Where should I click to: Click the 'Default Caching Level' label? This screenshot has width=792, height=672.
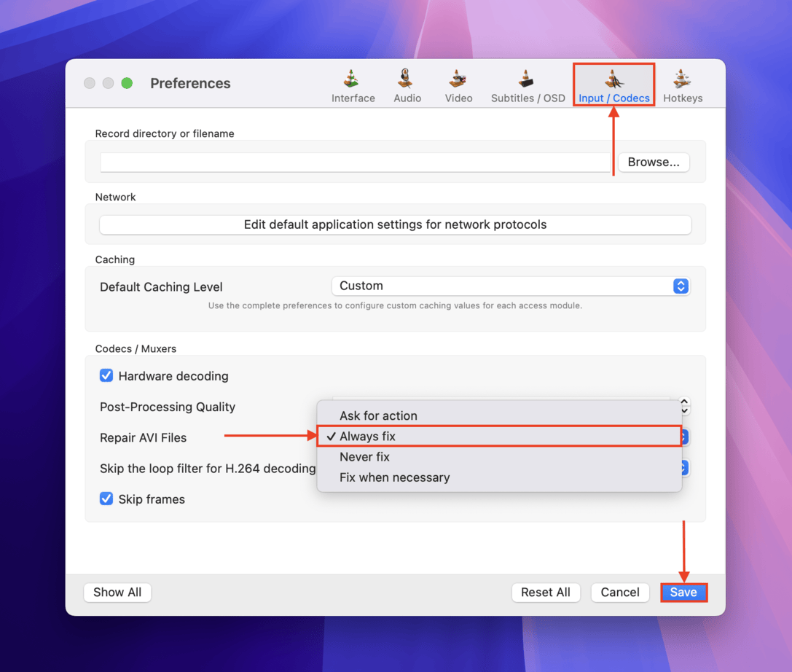(x=161, y=287)
